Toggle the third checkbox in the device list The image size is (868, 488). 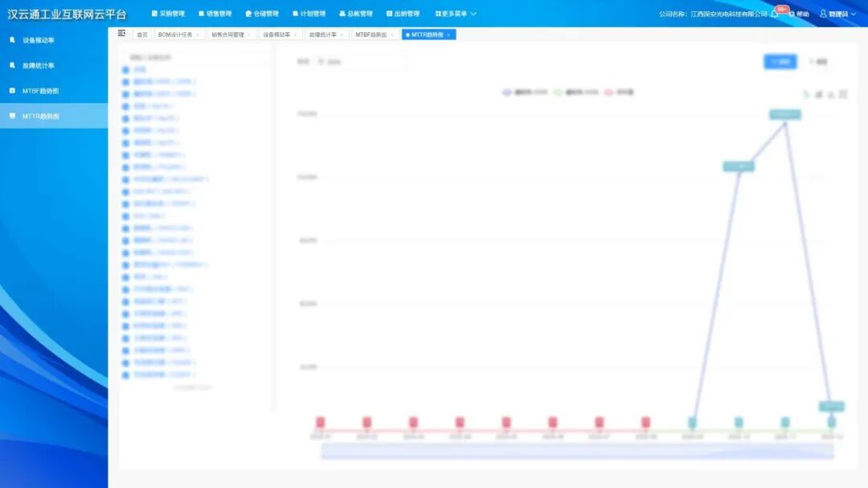125,94
